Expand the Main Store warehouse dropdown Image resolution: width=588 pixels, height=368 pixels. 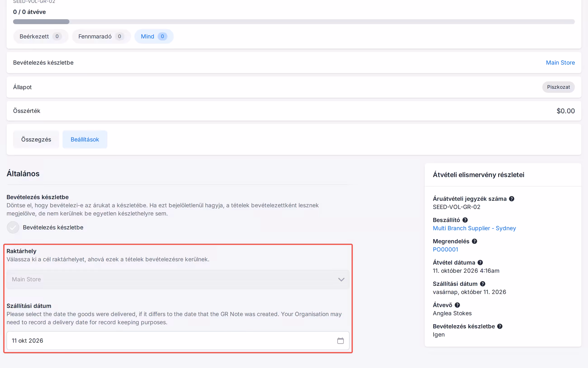pos(178,280)
